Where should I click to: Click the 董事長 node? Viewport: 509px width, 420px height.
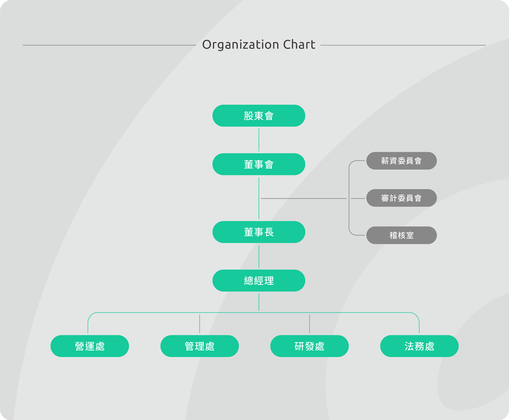[259, 232]
